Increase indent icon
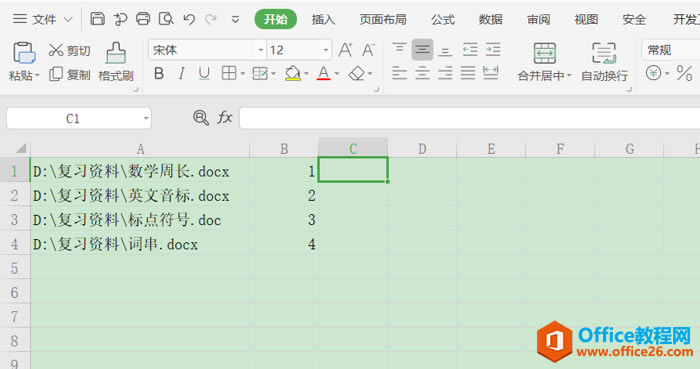This screenshot has width=700, height=369. 493,49
